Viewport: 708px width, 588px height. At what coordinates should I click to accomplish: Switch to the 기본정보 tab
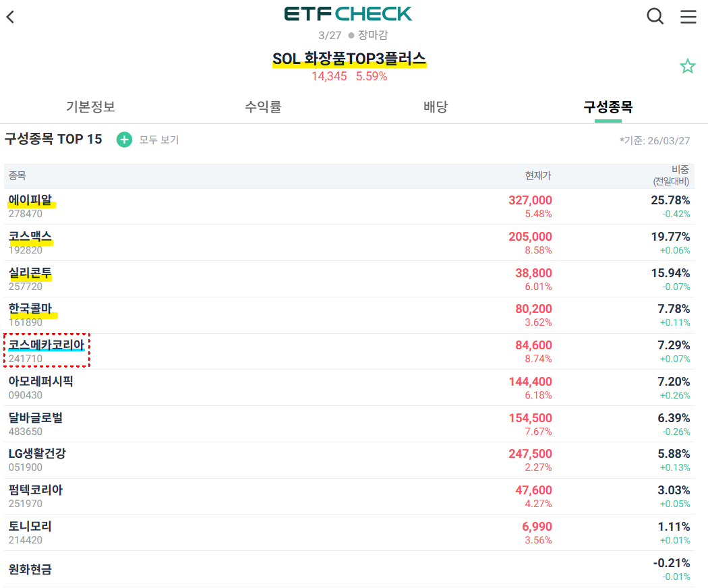[90, 107]
